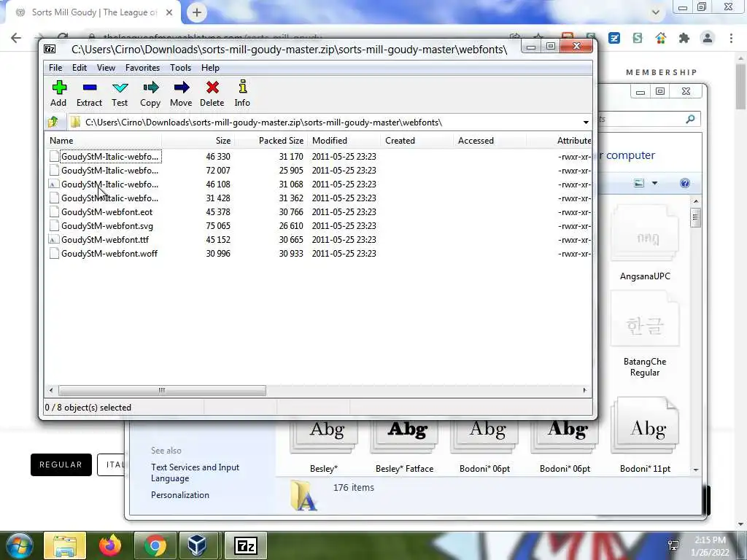Open Text Services and Input Language link
Image resolution: width=747 pixels, height=560 pixels.
pyautogui.click(x=195, y=472)
